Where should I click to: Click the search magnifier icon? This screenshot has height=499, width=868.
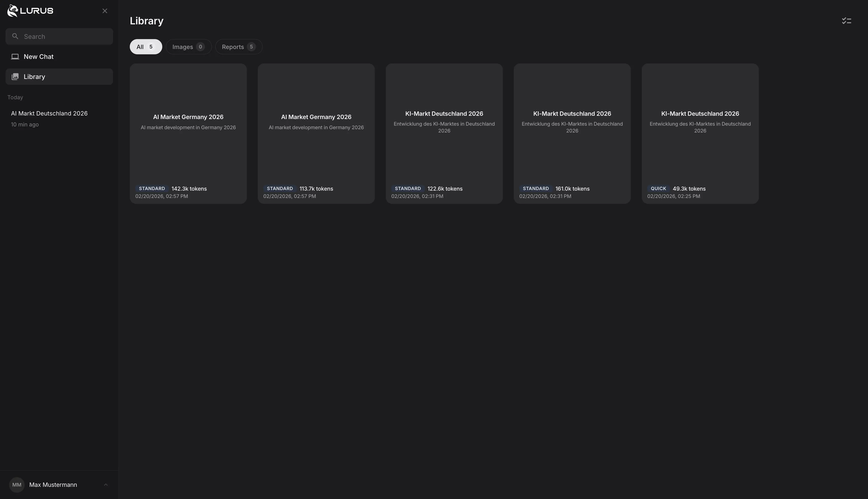(15, 36)
